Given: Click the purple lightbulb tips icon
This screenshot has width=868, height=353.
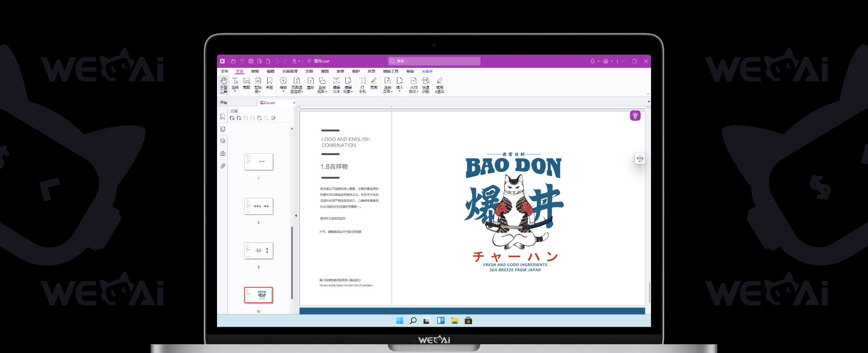Looking at the screenshot, I should point(635,116).
